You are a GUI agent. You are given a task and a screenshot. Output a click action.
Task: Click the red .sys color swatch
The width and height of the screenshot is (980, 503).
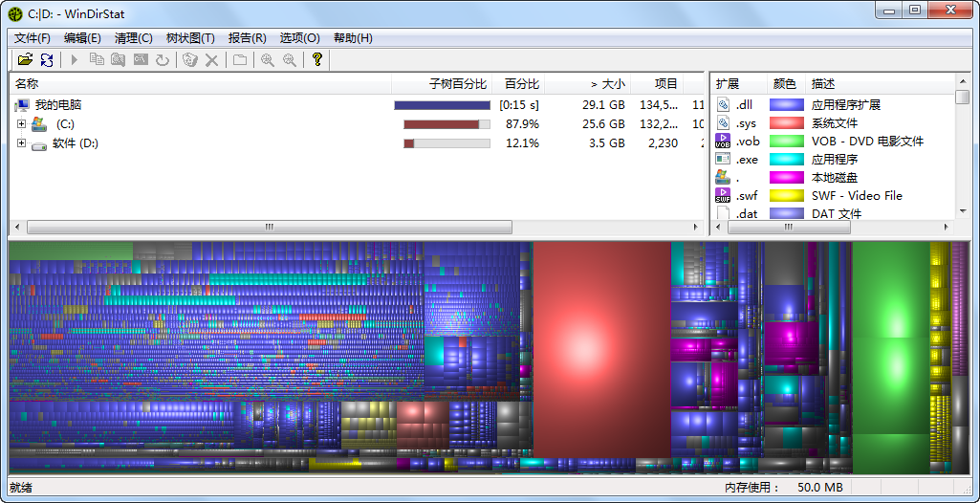click(x=786, y=123)
